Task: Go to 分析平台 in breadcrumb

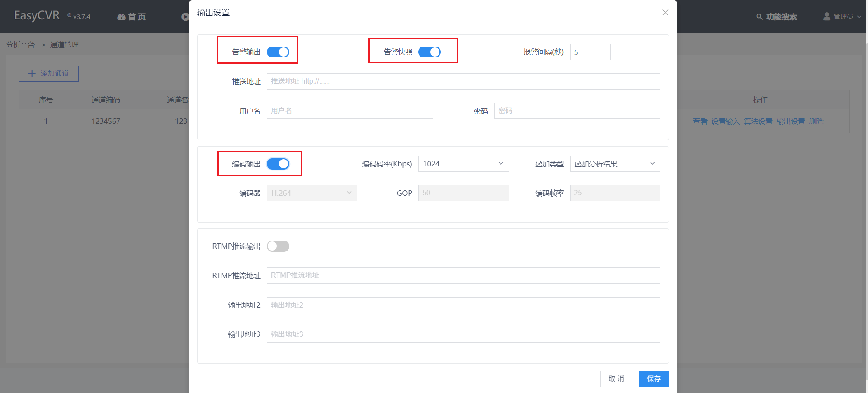Action: 20,44
